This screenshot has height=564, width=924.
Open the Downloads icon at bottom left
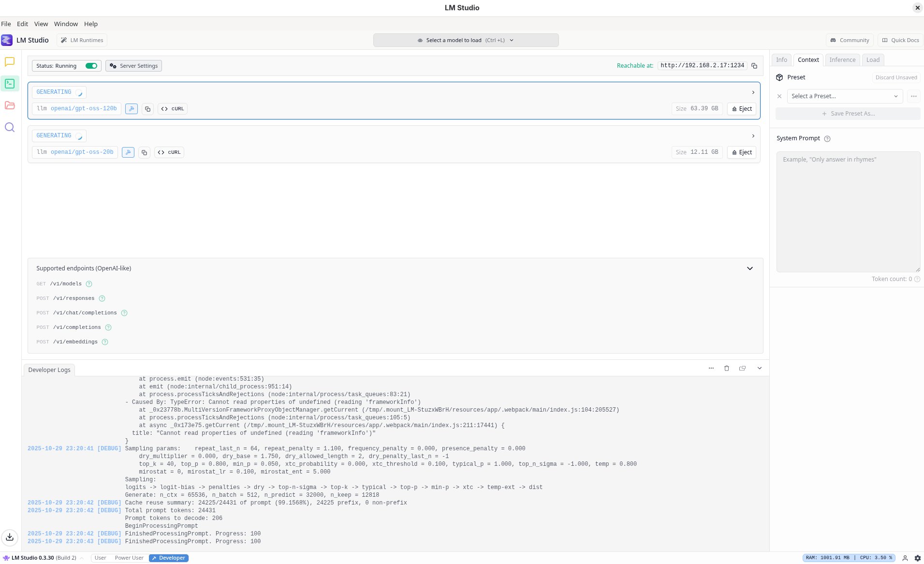click(10, 537)
